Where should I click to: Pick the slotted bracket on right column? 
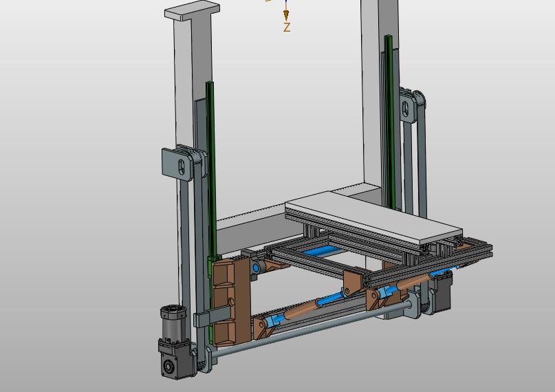pyautogui.click(x=408, y=107)
